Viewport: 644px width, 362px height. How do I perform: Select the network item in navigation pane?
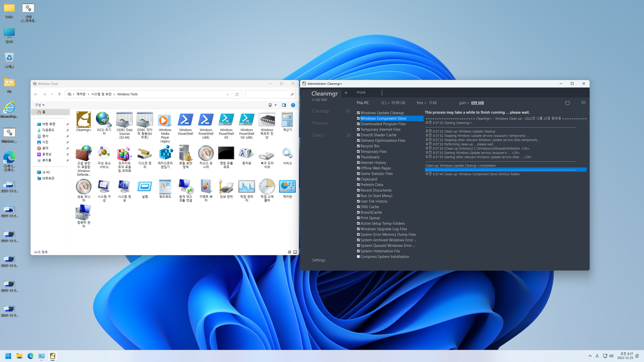pyautogui.click(x=48, y=178)
